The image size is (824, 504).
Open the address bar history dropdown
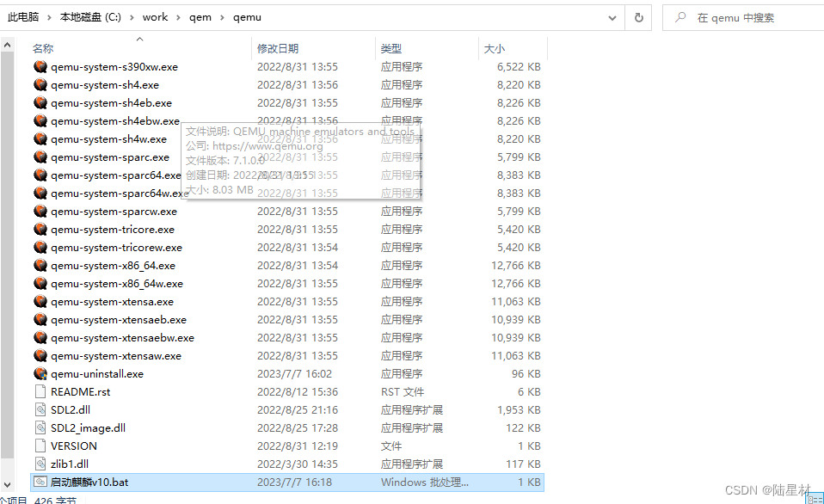click(x=612, y=18)
